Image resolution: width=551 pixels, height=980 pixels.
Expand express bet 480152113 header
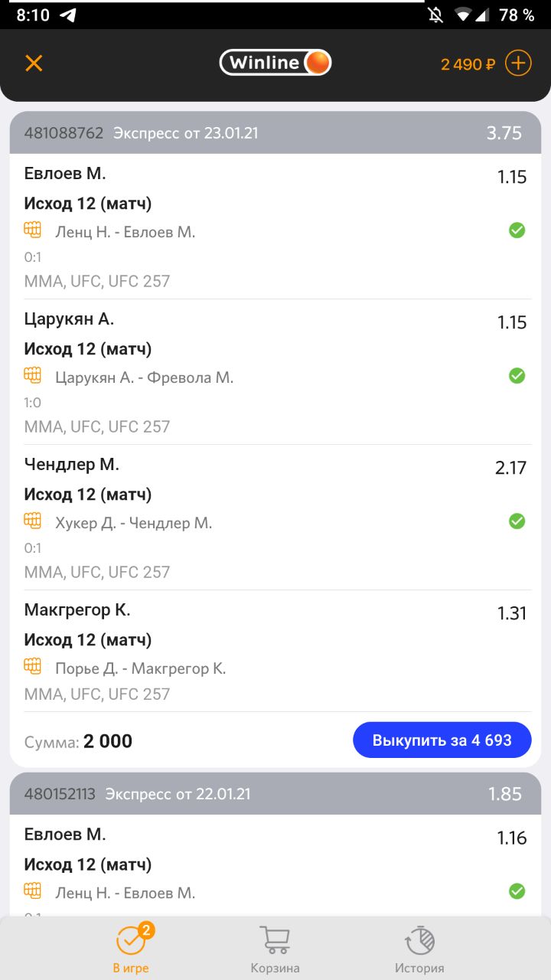click(275, 794)
